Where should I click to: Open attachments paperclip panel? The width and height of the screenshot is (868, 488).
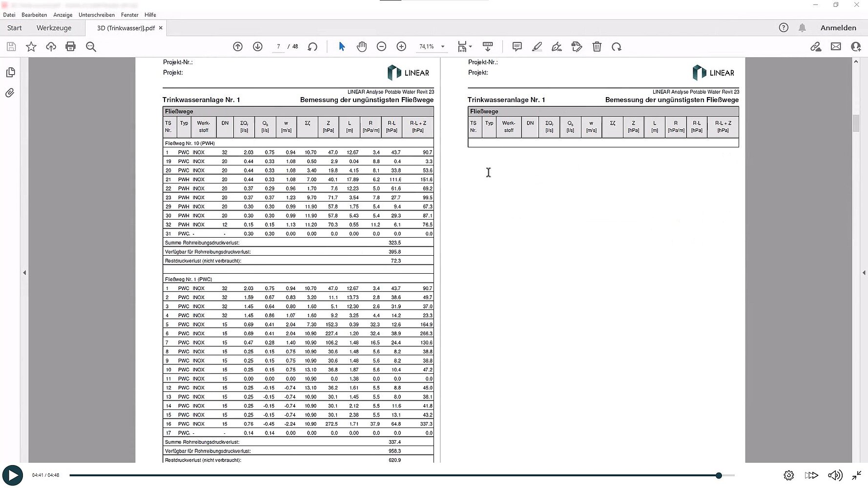(10, 93)
